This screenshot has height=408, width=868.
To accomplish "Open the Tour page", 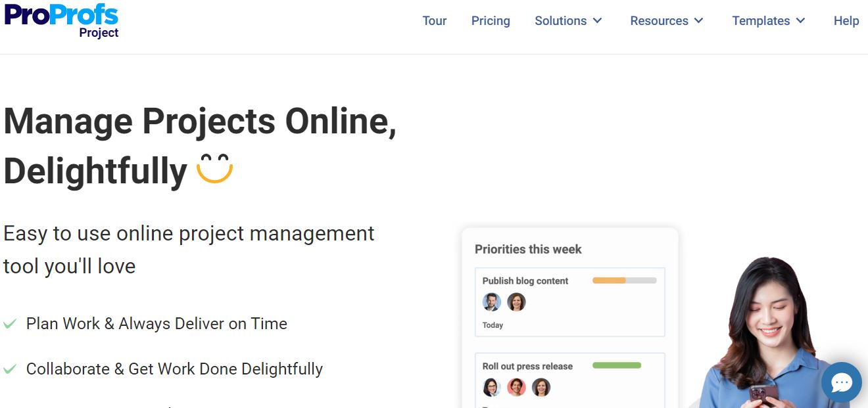I will [435, 21].
